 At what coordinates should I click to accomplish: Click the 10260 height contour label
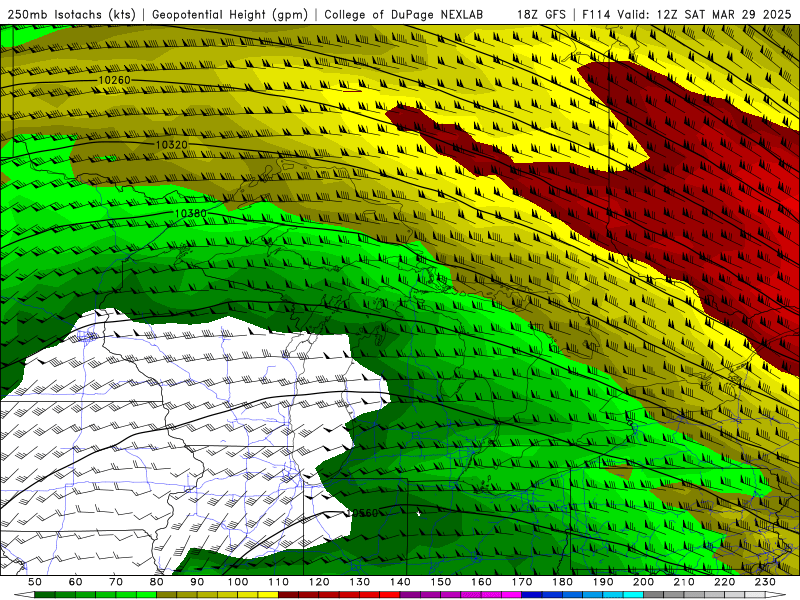pos(114,80)
